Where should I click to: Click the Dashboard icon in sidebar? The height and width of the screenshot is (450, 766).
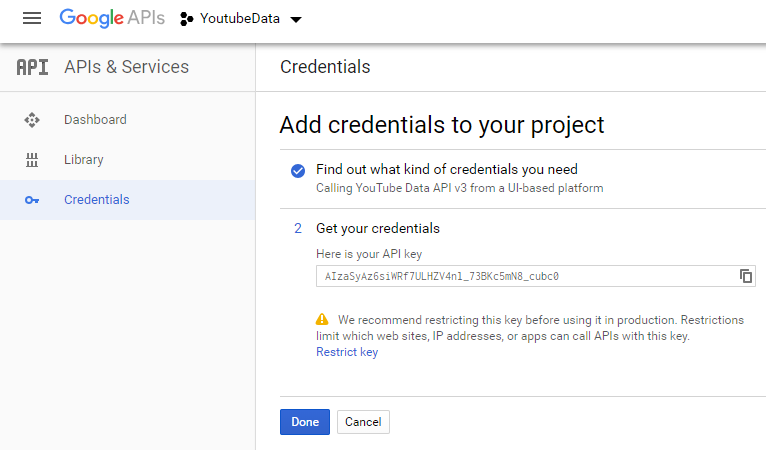point(32,120)
